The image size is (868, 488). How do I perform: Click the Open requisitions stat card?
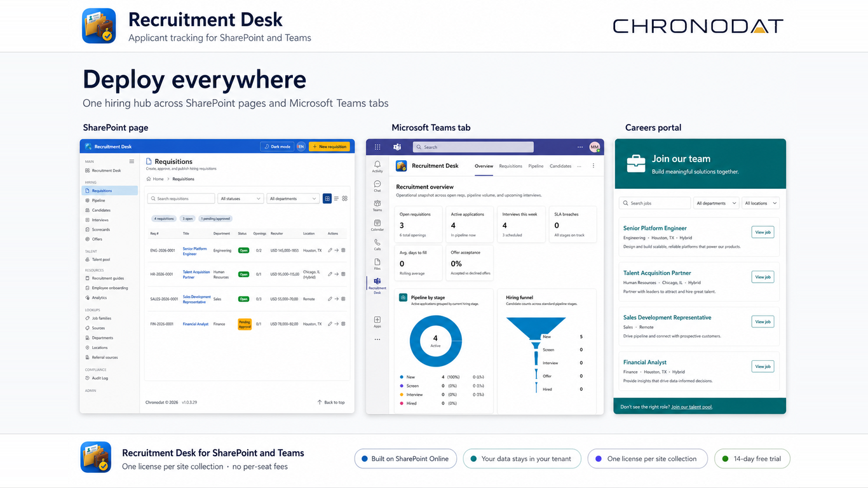pyautogui.click(x=419, y=225)
